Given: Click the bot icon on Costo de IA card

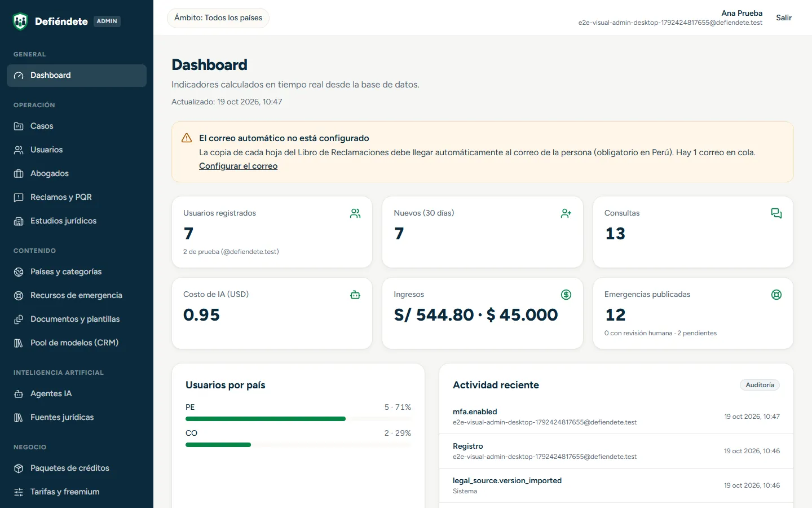Looking at the screenshot, I should point(355,295).
